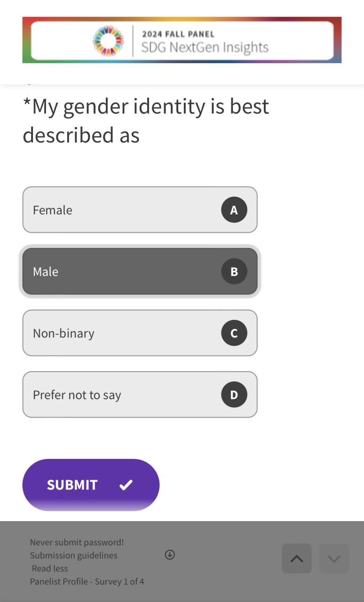Viewport: 364px width, 602px height.
Task: Click the C key badge icon
Action: [234, 333]
